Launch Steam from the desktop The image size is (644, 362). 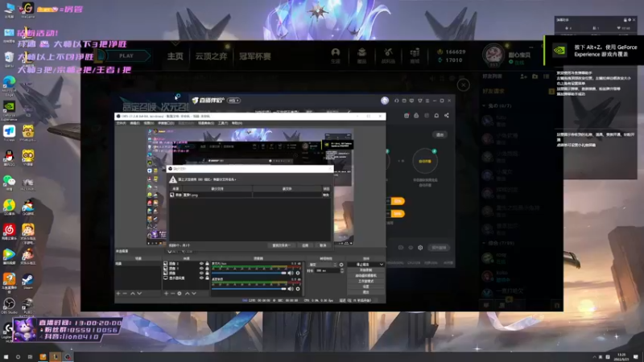tap(27, 281)
